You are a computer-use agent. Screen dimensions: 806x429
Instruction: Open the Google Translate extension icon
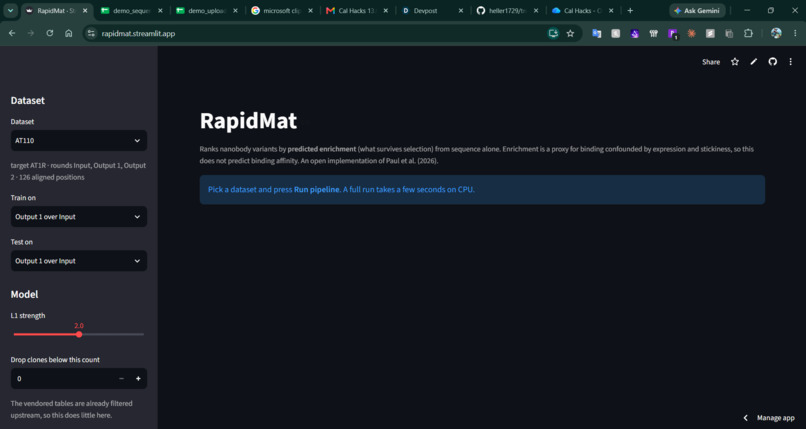click(596, 33)
